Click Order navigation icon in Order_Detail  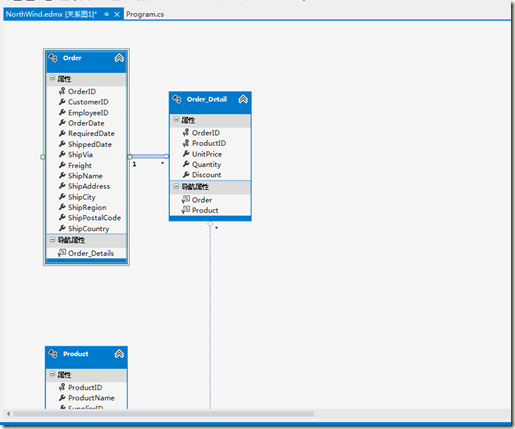click(186, 199)
